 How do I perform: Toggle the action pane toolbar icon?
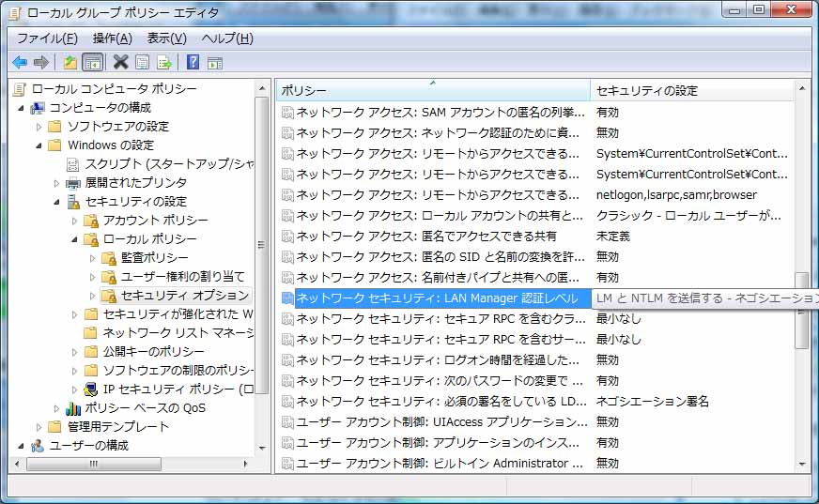215,63
